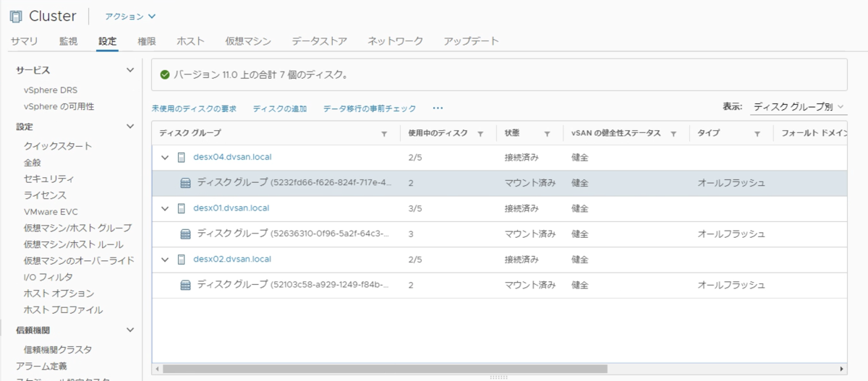Collapse the 信頼機関 sidebar section
This screenshot has height=381, width=868.
tap(130, 330)
